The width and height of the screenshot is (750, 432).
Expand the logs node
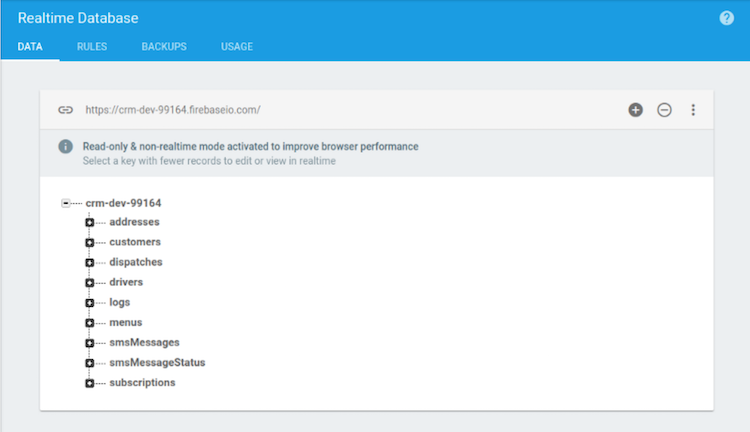pyautogui.click(x=89, y=303)
